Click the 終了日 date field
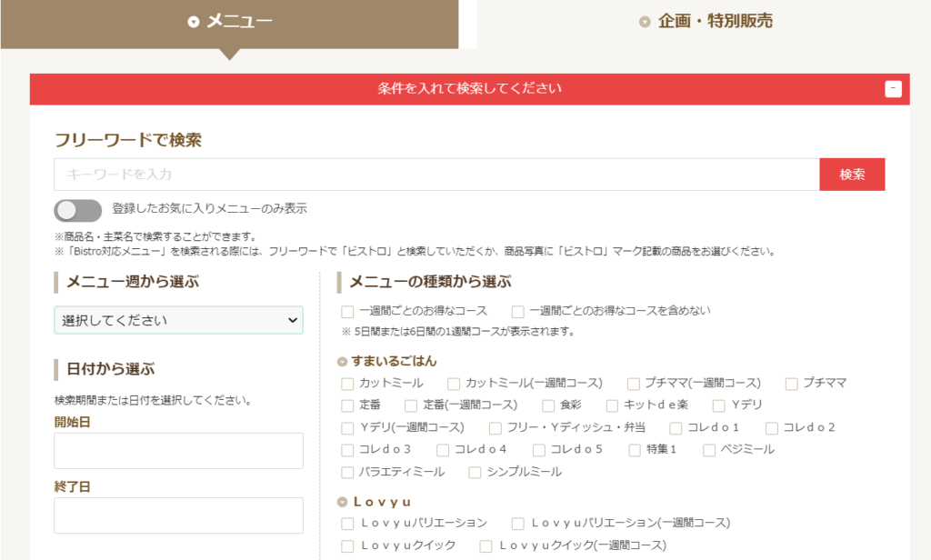Viewport: 931px width, 560px height. click(x=178, y=515)
